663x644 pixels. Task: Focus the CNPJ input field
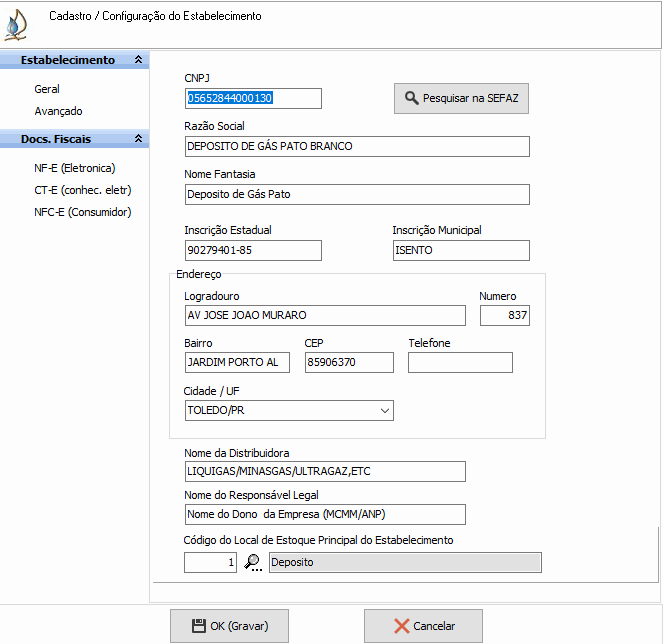(253, 98)
